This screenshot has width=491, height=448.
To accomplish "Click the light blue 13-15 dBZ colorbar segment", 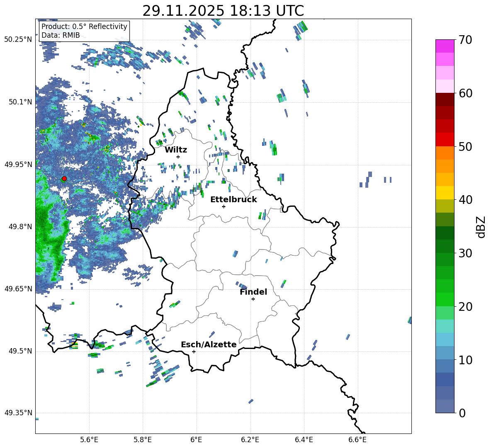I will pyautogui.click(x=445, y=339).
